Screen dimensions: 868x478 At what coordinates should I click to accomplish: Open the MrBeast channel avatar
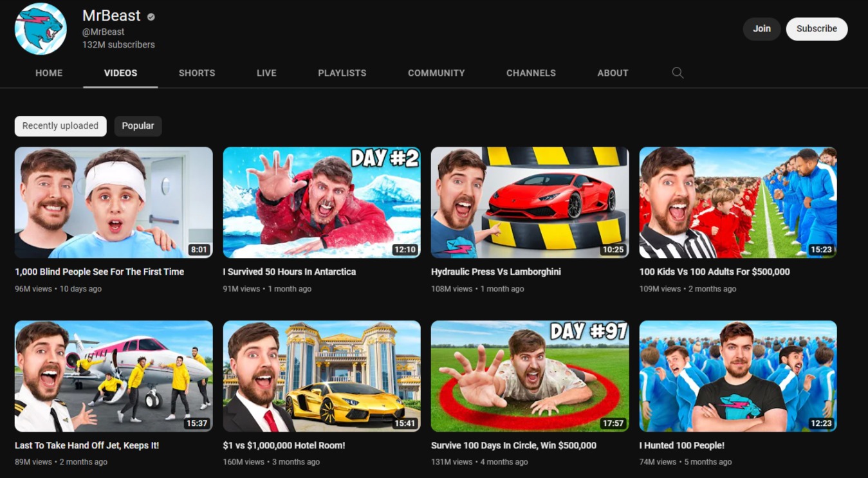(x=41, y=29)
